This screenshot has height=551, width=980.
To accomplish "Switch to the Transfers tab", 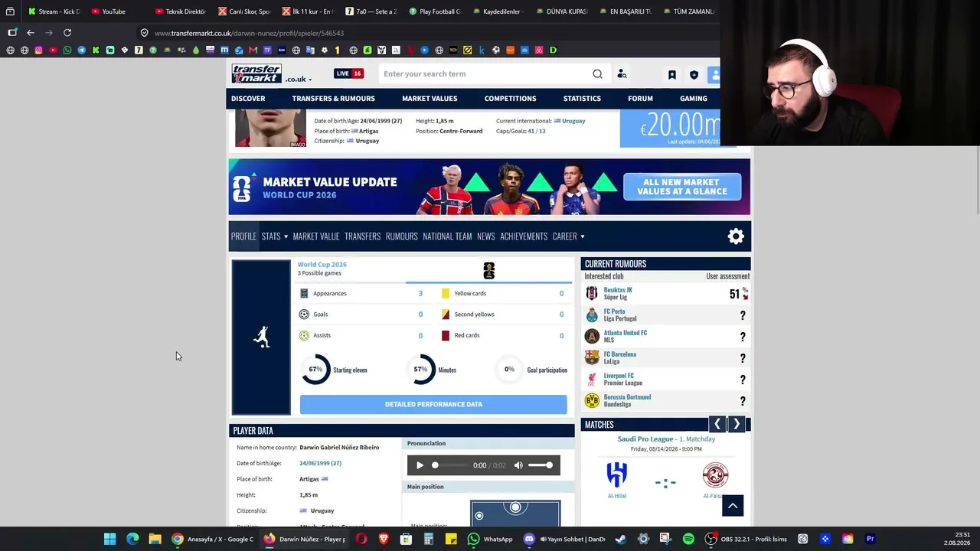I will pyautogui.click(x=362, y=236).
